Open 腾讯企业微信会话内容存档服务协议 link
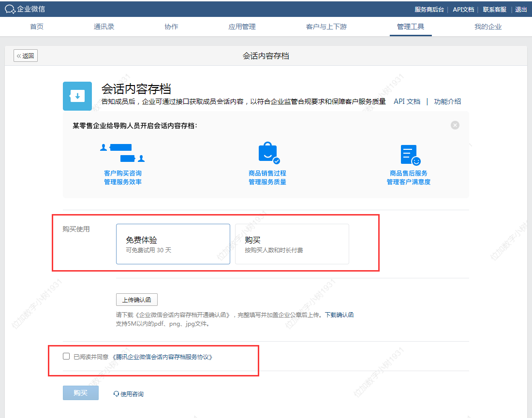The width and height of the screenshot is (532, 418). point(163,357)
